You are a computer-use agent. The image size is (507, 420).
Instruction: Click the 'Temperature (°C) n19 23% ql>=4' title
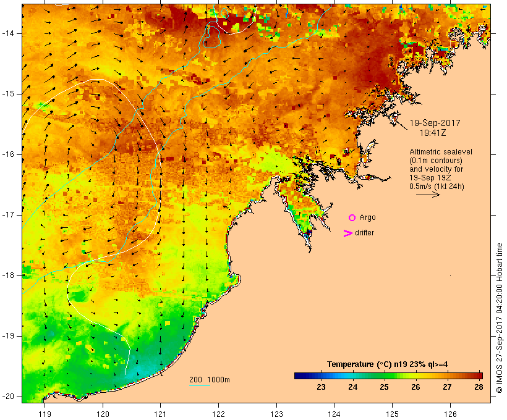pyautogui.click(x=388, y=364)
